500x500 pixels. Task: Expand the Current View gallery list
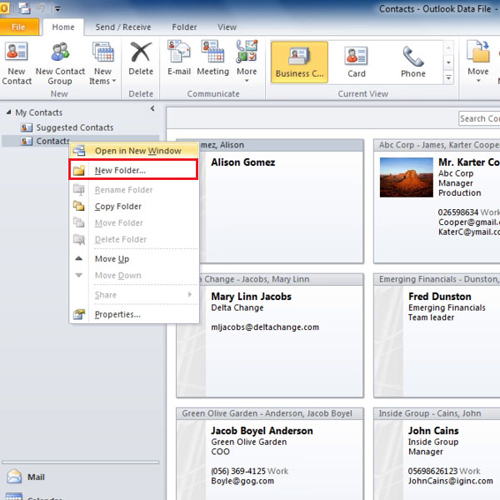point(449,78)
